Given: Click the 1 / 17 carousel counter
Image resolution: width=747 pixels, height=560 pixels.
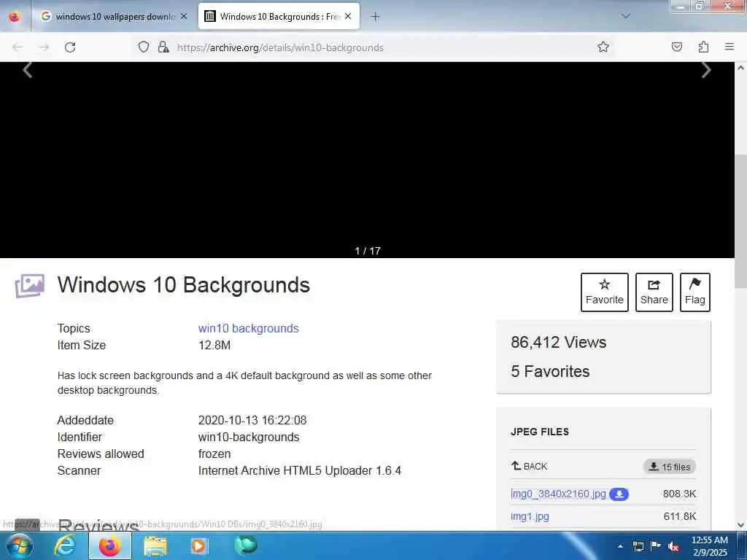Looking at the screenshot, I should pyautogui.click(x=368, y=251).
